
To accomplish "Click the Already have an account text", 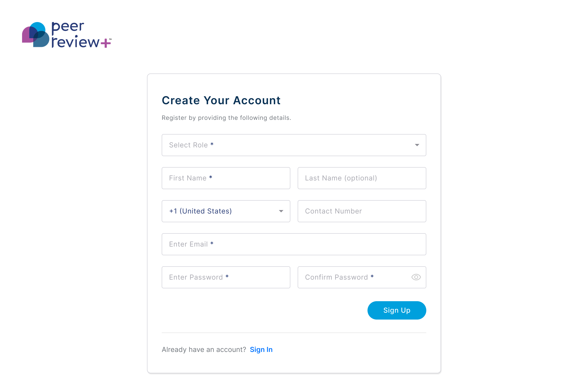I will point(204,349).
